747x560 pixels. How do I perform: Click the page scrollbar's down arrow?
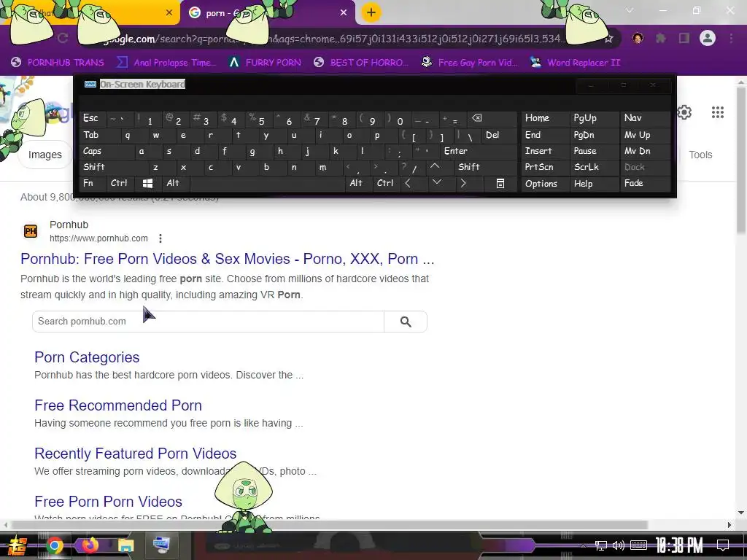pyautogui.click(x=741, y=513)
